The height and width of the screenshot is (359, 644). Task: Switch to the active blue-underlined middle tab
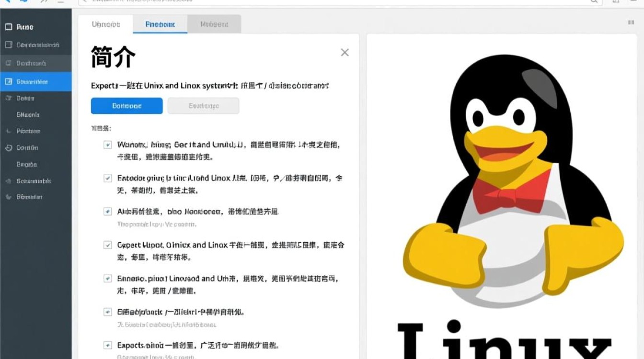160,24
